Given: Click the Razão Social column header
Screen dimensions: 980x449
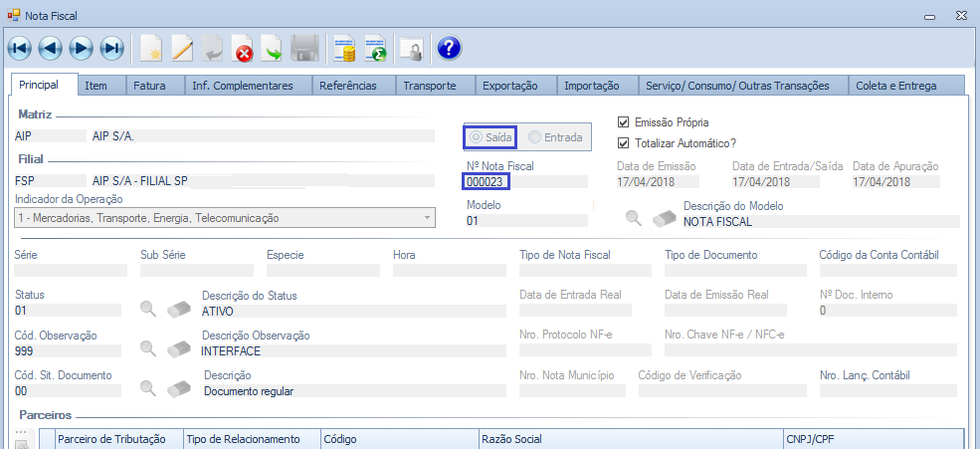Looking at the screenshot, I should [x=631, y=439].
